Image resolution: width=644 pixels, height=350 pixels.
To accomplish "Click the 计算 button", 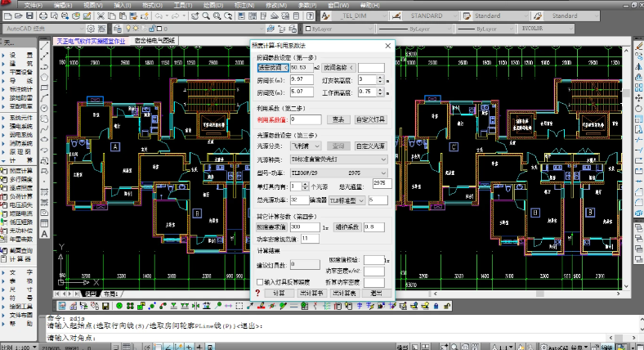I will pos(280,292).
